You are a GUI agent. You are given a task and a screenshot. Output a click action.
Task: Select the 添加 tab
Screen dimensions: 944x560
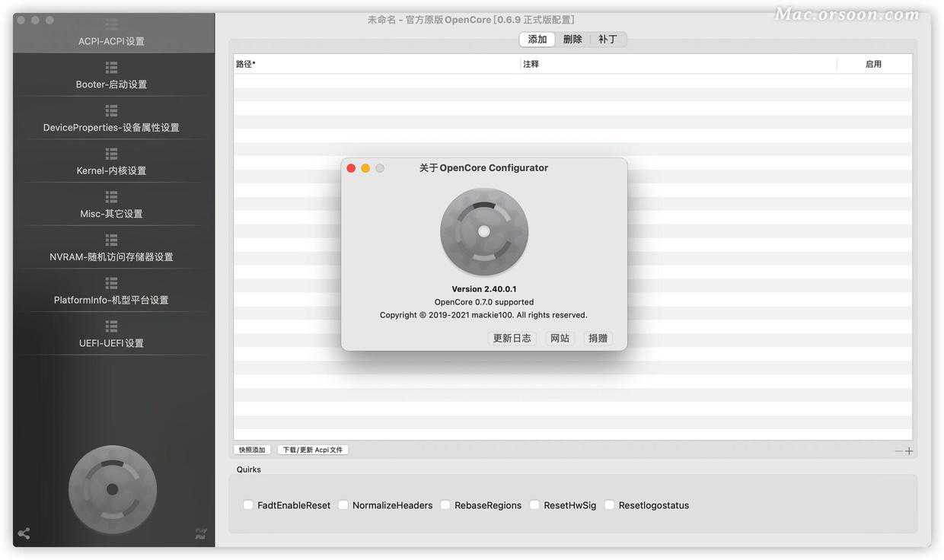537,39
